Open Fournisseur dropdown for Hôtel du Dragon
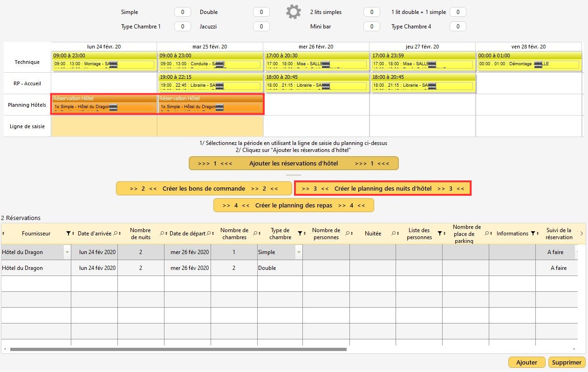588x372 pixels. (x=67, y=252)
